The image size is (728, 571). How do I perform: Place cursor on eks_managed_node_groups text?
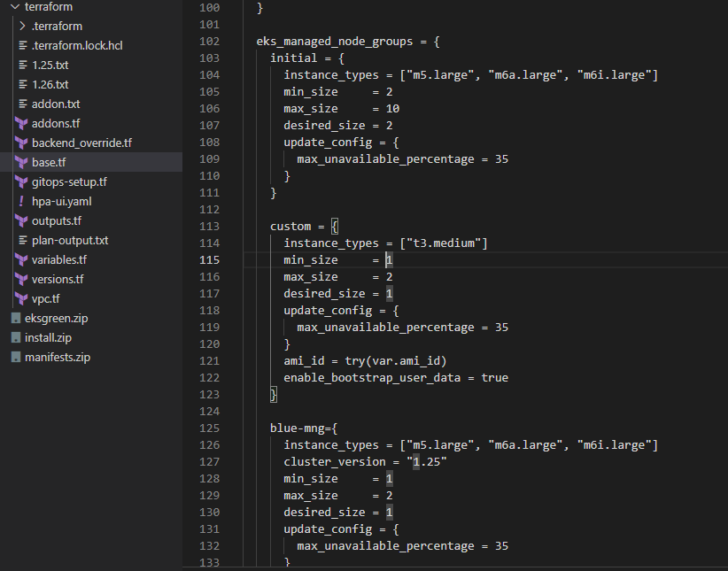[334, 42]
